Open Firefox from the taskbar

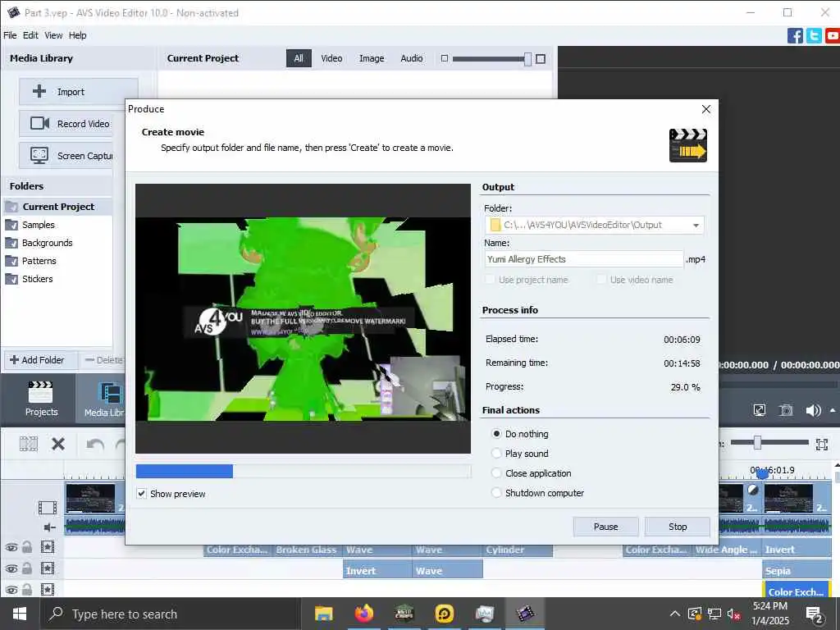pyautogui.click(x=363, y=614)
